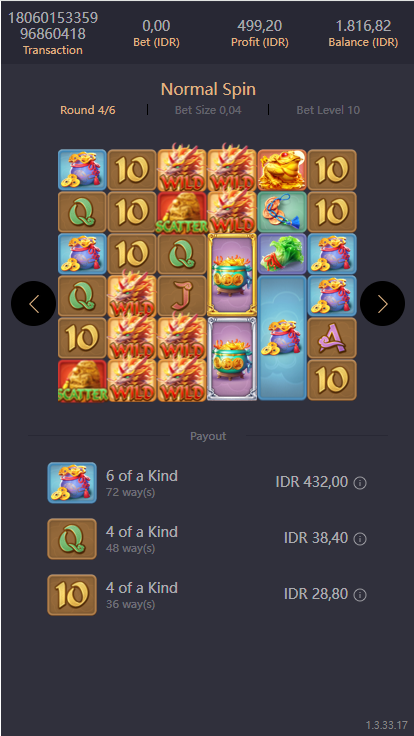
Task: Select the Round 4/6 label
Action: pyautogui.click(x=88, y=110)
